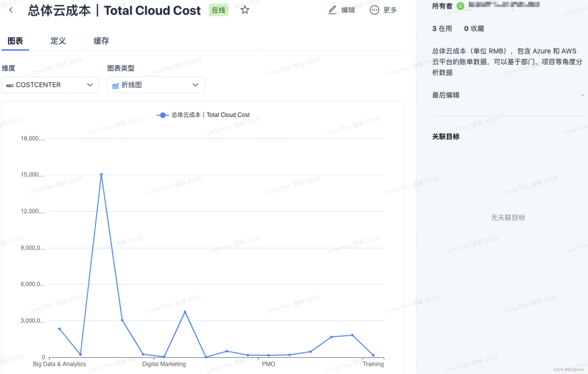Click the ABC dimension type icon

(10, 86)
